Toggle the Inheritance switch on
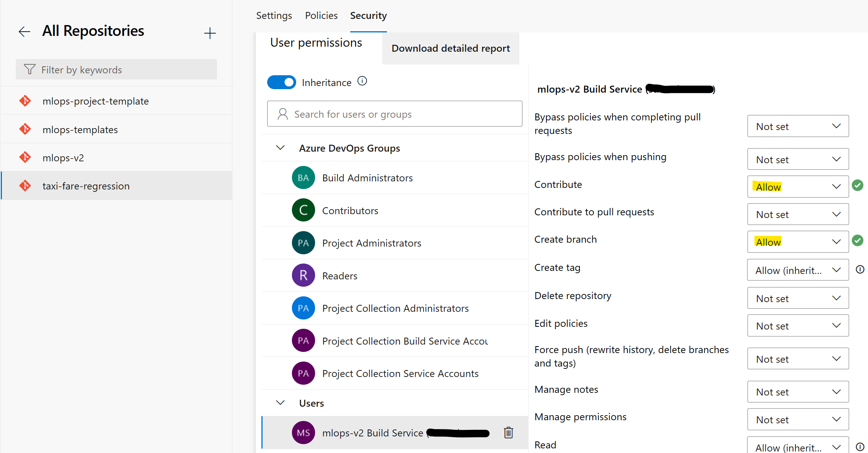This screenshot has height=453, width=868. [282, 83]
